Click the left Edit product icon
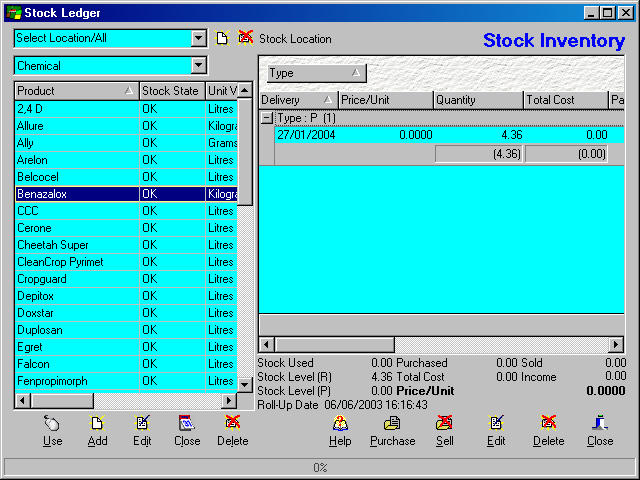 (x=142, y=423)
